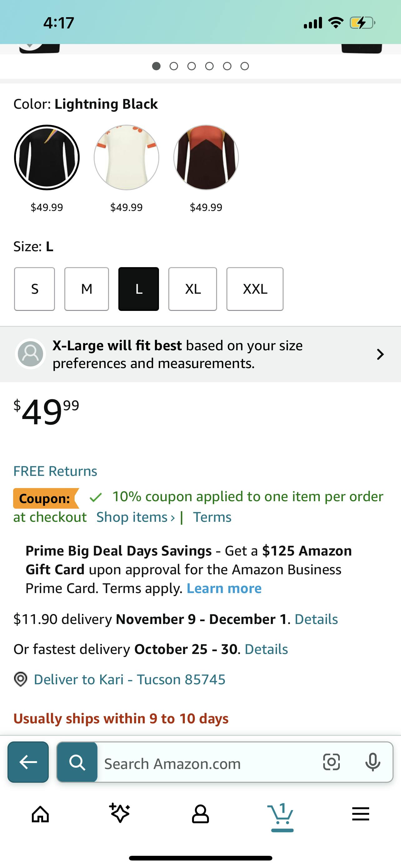Screen dimensions: 401x868
Task: Select size S
Action: point(35,289)
